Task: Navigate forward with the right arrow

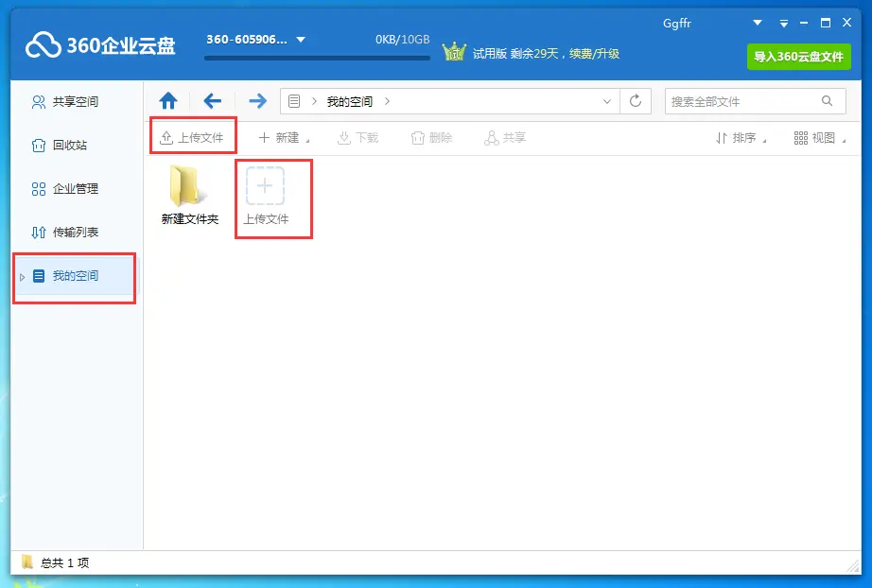Action: pos(257,101)
